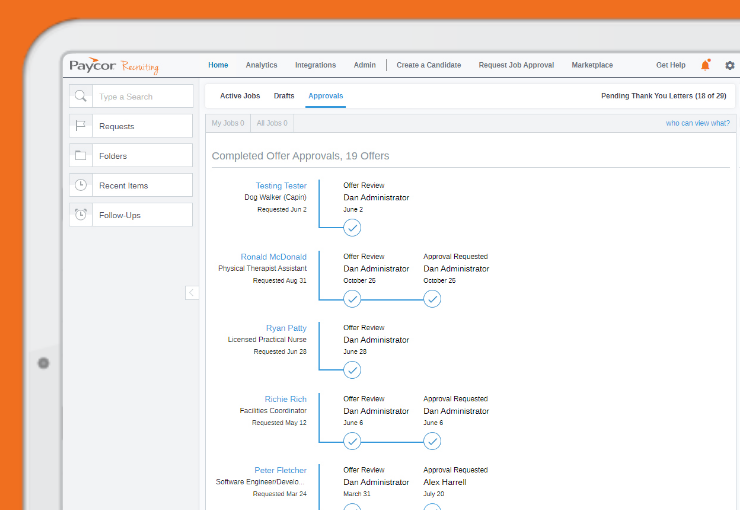Click Create a Candidate

[429, 65]
